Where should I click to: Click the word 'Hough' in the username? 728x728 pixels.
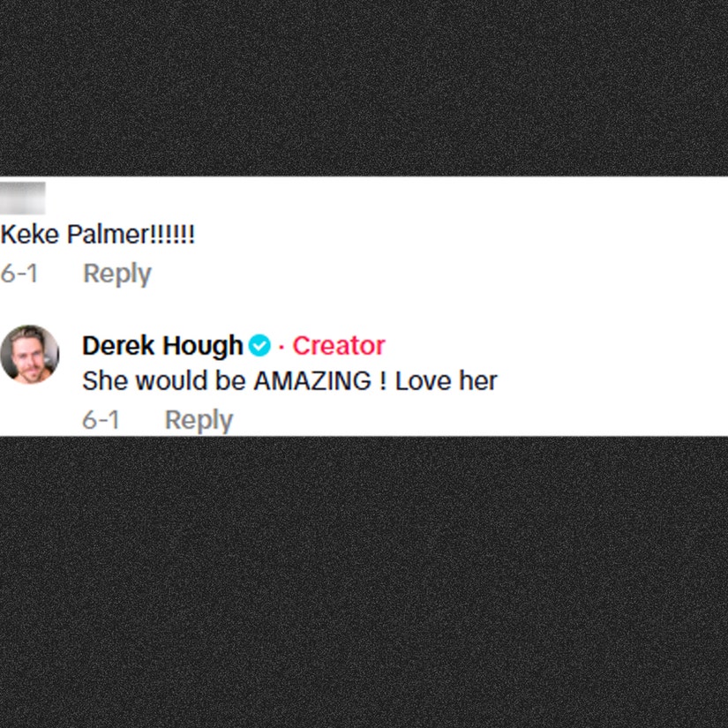pyautogui.click(x=202, y=347)
